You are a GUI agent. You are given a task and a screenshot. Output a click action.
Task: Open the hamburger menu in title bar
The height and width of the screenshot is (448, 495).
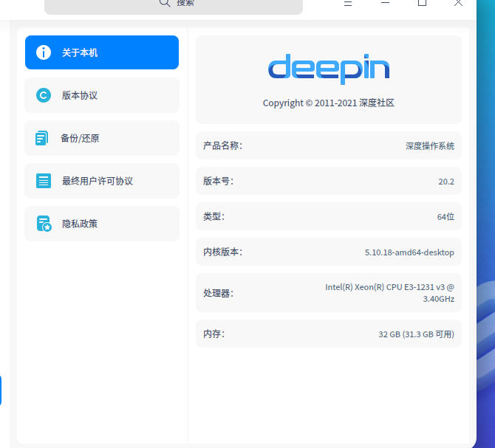click(x=348, y=3)
